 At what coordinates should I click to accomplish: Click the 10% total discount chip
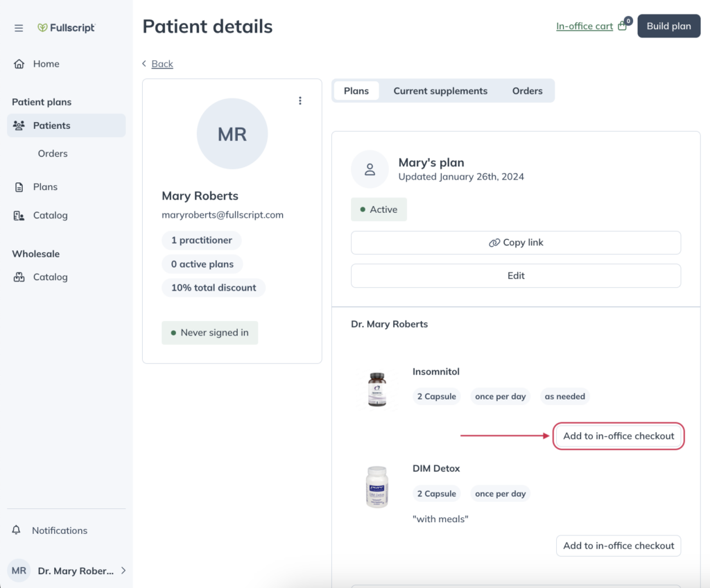214,288
